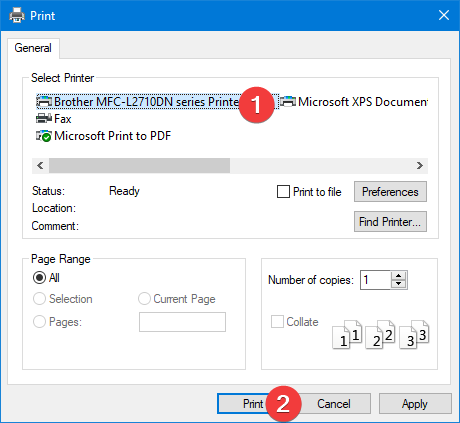
Task: Click the printer list right scroll arrow
Action: pos(420,165)
